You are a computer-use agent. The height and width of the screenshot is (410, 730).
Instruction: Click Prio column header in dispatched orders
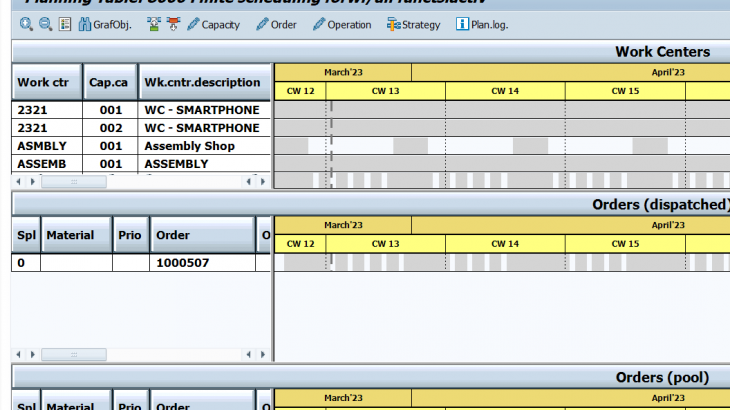point(131,235)
